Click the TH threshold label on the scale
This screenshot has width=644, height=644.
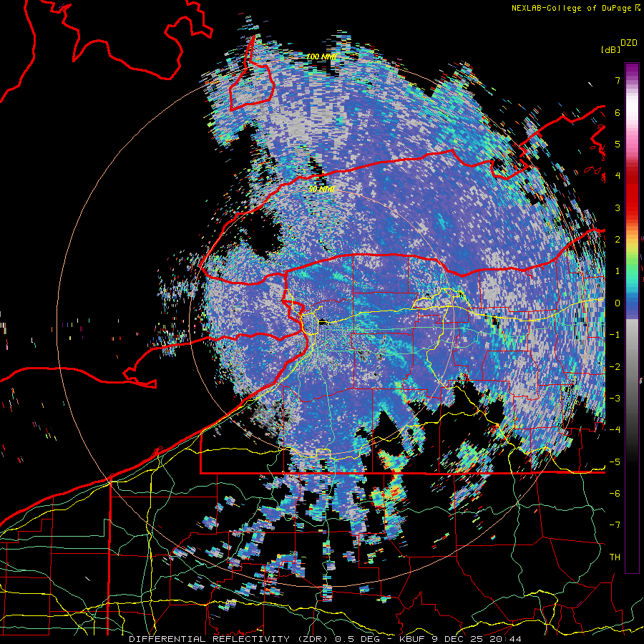click(615, 557)
